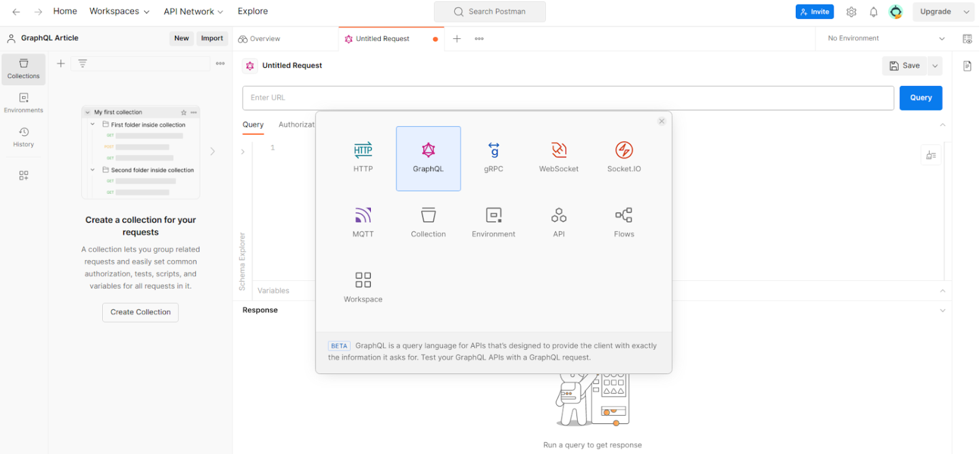Expand the Schema Explorer chevron
The width and height of the screenshot is (980, 454).
(243, 152)
